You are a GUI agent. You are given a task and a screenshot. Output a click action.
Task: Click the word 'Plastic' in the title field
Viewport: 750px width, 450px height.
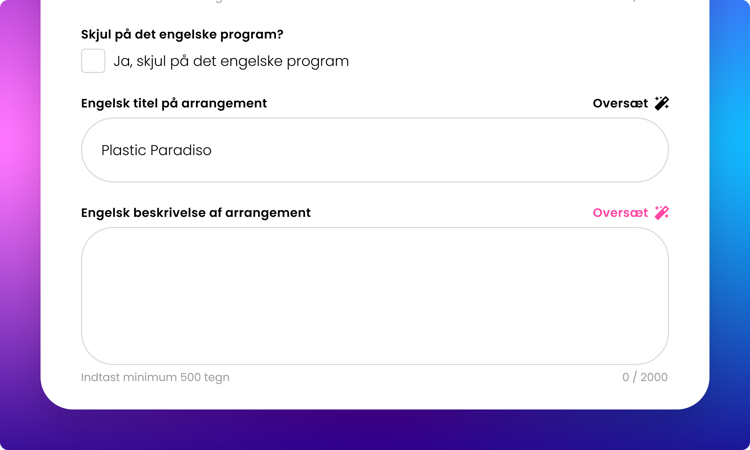point(123,150)
